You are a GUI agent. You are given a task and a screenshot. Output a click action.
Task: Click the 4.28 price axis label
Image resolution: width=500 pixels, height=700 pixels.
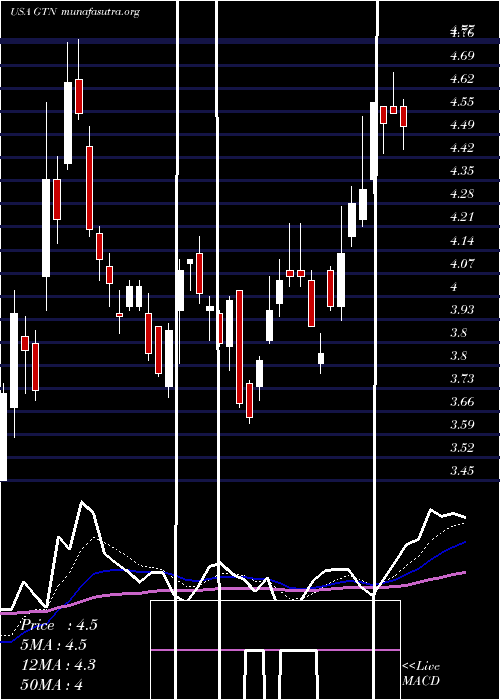point(462,194)
